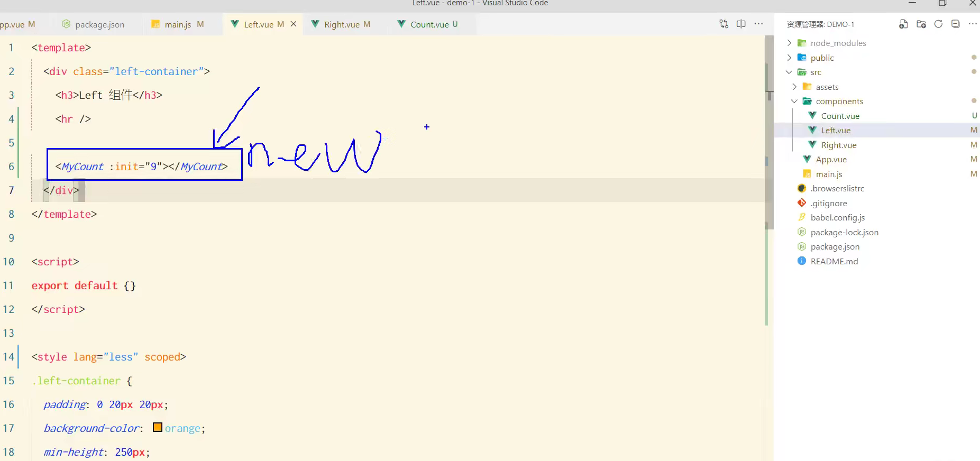Expand the public folder
The image size is (980, 461).
789,58
